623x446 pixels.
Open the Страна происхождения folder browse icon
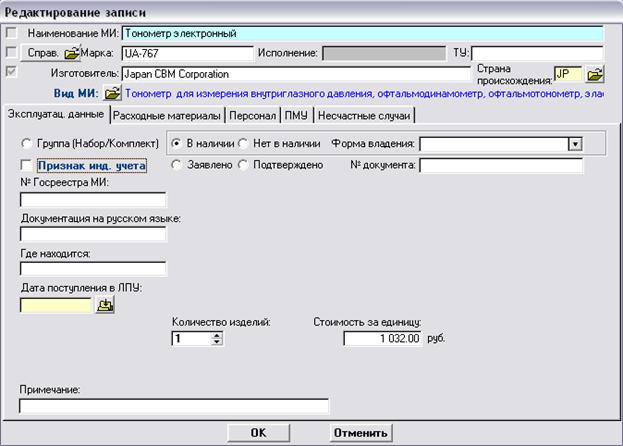[x=595, y=74]
